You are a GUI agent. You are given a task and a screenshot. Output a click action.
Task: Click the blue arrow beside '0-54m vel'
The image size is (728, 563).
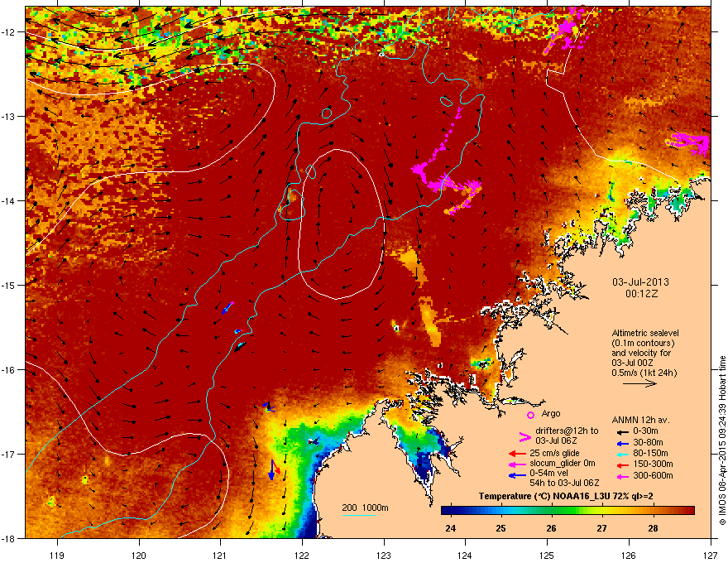pos(517,474)
